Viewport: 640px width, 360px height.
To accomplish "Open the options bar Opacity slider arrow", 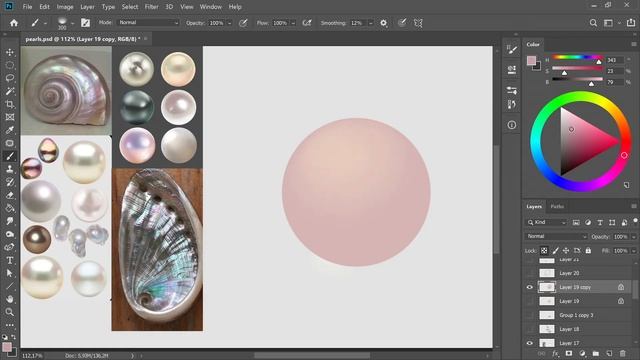I will pyautogui.click(x=229, y=23).
